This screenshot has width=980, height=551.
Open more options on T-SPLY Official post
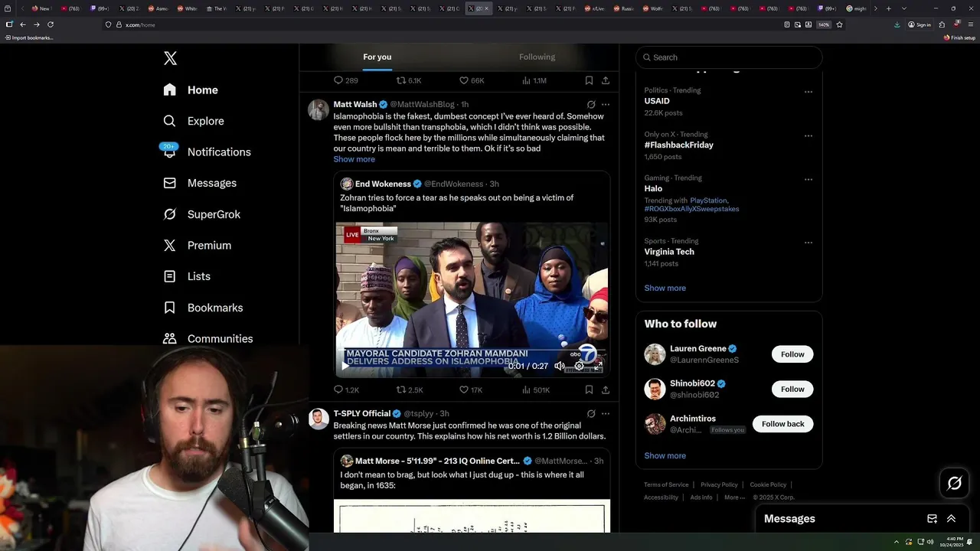pyautogui.click(x=606, y=414)
